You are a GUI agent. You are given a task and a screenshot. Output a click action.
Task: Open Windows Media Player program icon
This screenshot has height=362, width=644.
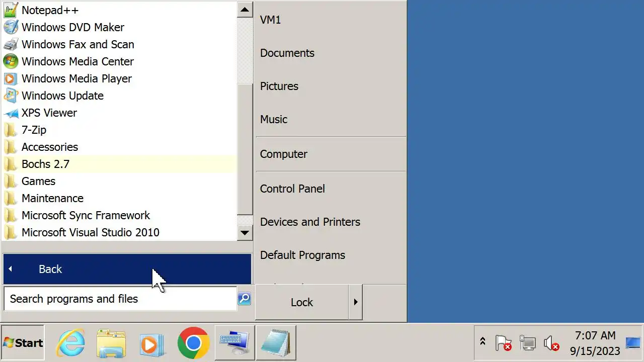[11, 78]
